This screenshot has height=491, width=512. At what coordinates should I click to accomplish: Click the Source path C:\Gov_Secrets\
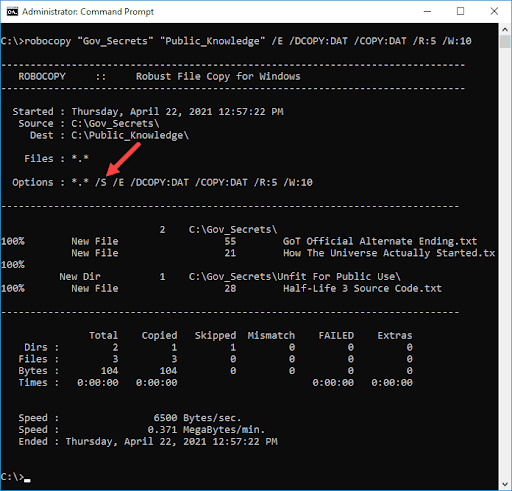coord(115,124)
